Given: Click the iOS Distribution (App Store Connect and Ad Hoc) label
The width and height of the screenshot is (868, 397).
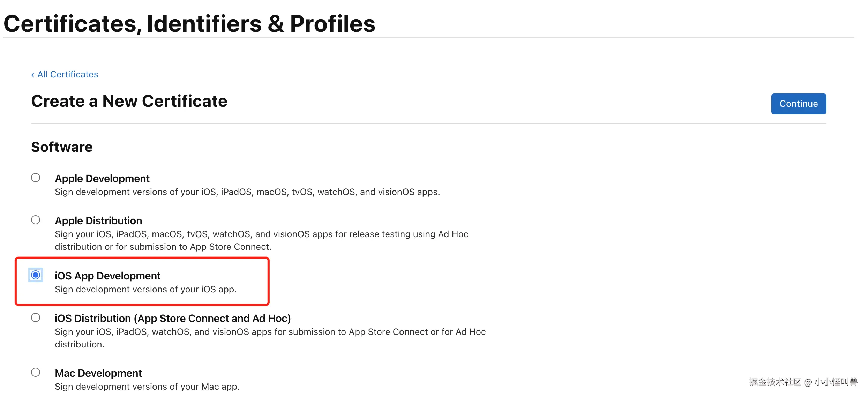Looking at the screenshot, I should click(173, 318).
